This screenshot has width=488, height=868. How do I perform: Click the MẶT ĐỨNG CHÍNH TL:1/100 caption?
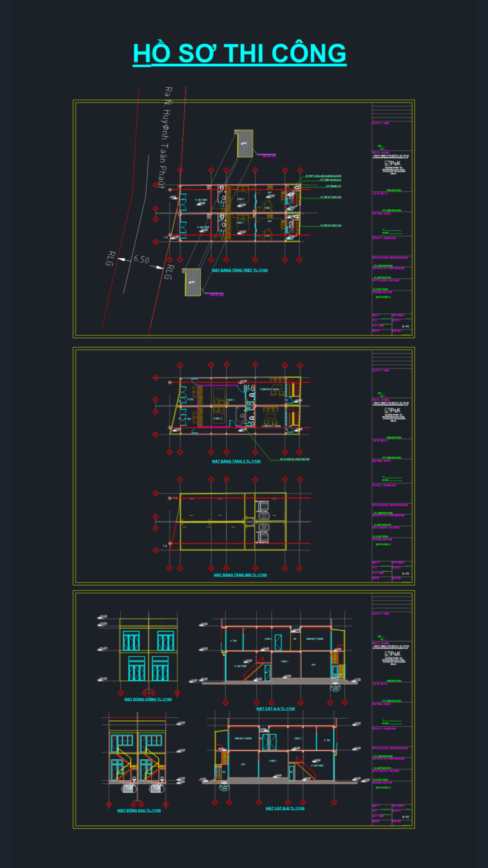coord(148,699)
